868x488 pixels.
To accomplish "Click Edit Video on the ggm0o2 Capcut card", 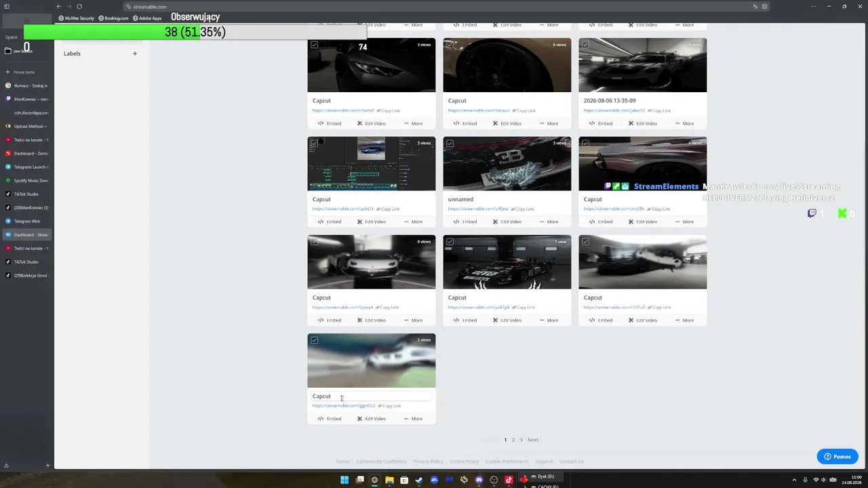I will 371,418.
